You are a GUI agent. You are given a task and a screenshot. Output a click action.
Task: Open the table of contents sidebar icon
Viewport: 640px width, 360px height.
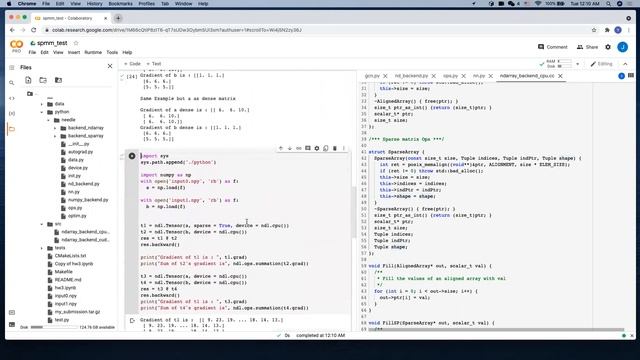(11, 67)
